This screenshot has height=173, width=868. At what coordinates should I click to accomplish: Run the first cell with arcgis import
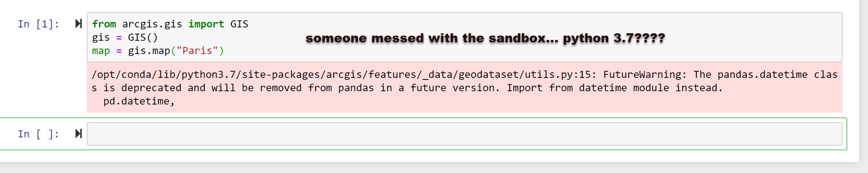tap(79, 24)
